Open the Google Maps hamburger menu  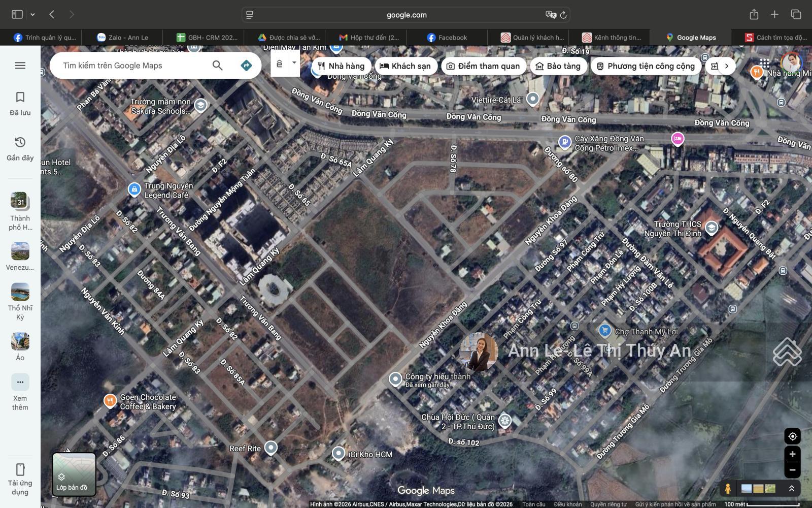coord(20,66)
